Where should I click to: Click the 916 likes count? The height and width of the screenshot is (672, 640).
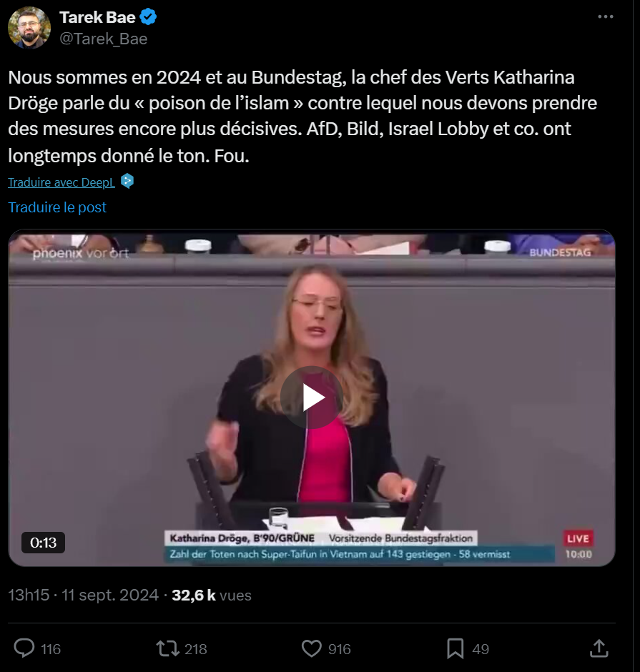pyautogui.click(x=340, y=649)
